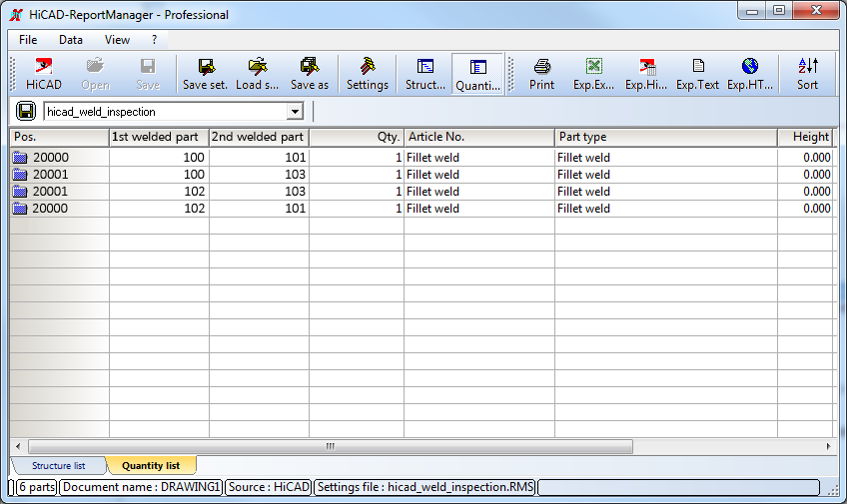The image size is (847, 504).
Task: Click the Article No. column header
Action: tap(479, 137)
